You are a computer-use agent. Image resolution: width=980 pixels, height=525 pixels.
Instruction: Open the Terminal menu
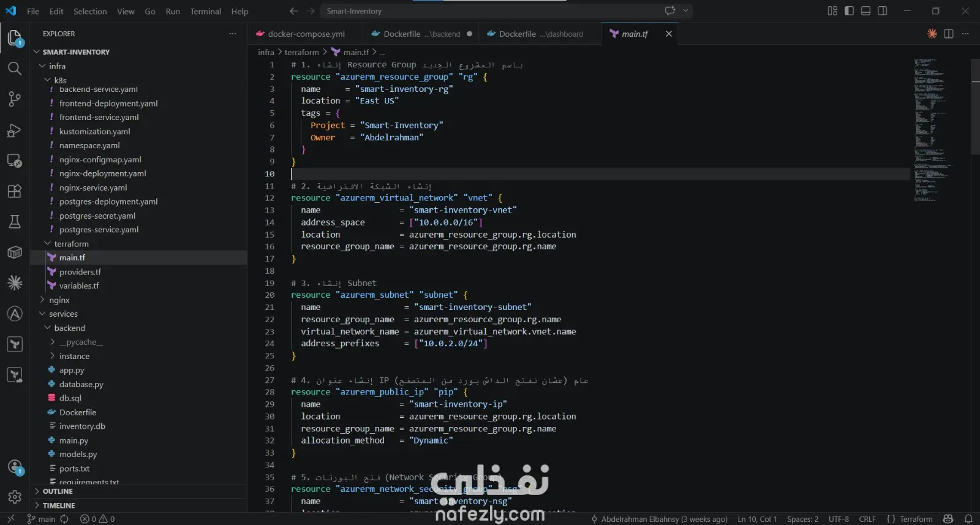tap(205, 11)
